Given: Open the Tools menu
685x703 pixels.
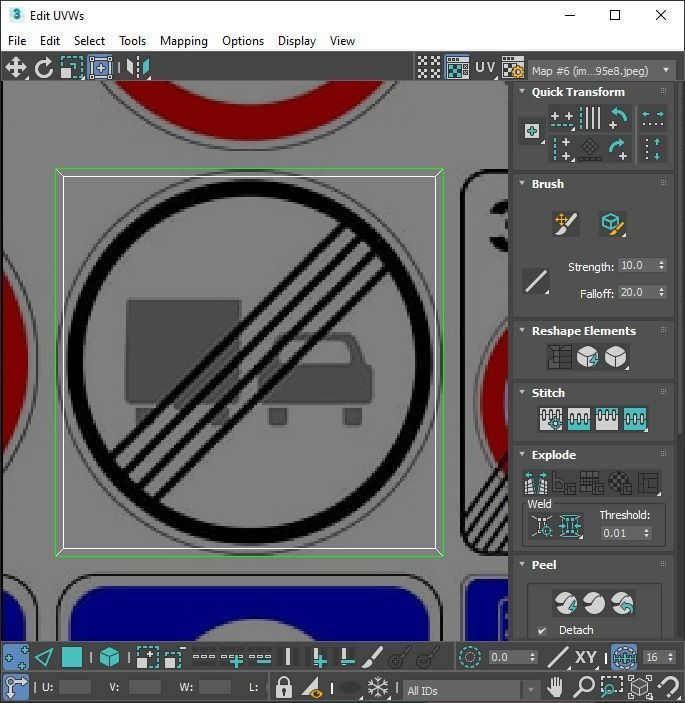Looking at the screenshot, I should coord(132,41).
